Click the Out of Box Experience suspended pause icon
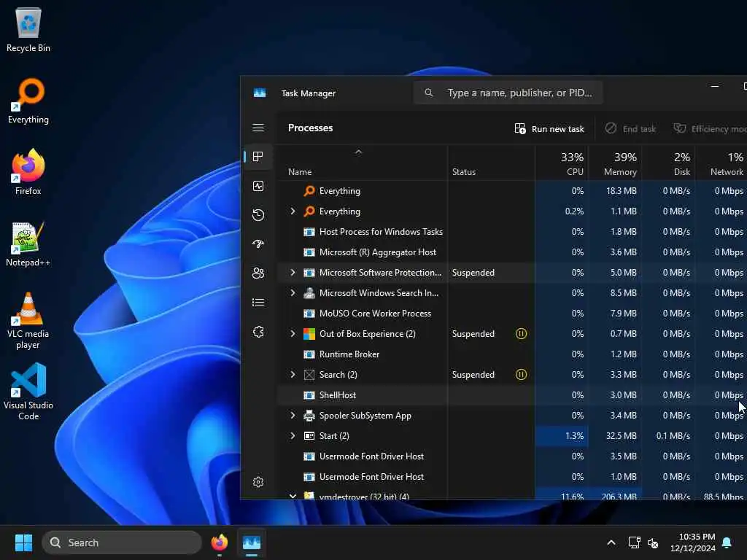Image resolution: width=747 pixels, height=560 pixels. click(x=521, y=334)
